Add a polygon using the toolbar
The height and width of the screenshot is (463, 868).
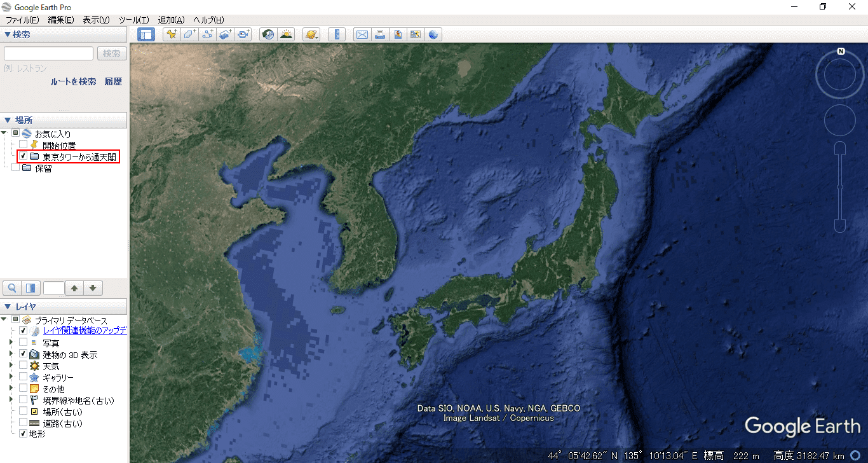[x=189, y=34]
